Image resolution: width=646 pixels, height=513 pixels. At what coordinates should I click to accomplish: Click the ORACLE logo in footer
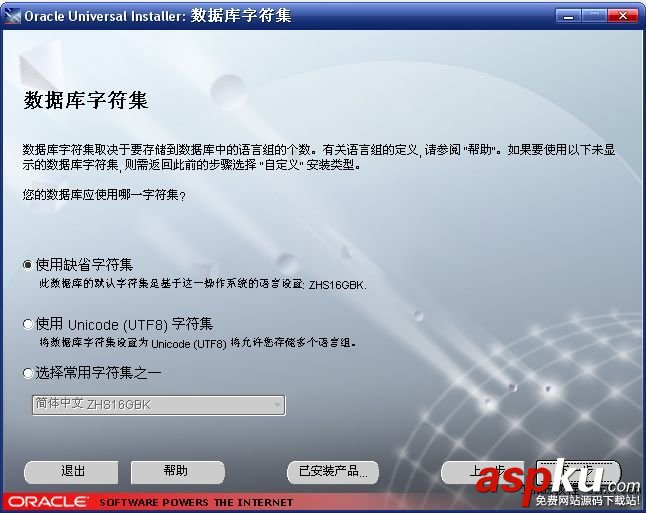[x=48, y=502]
